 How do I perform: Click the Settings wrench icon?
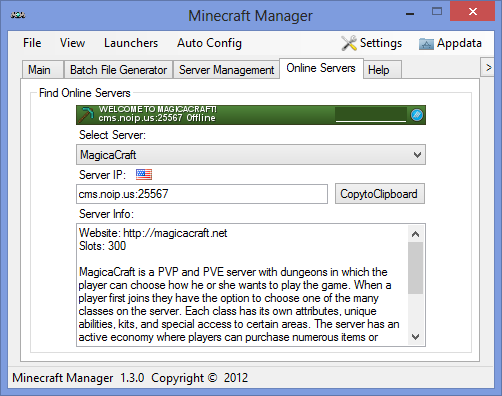(349, 43)
